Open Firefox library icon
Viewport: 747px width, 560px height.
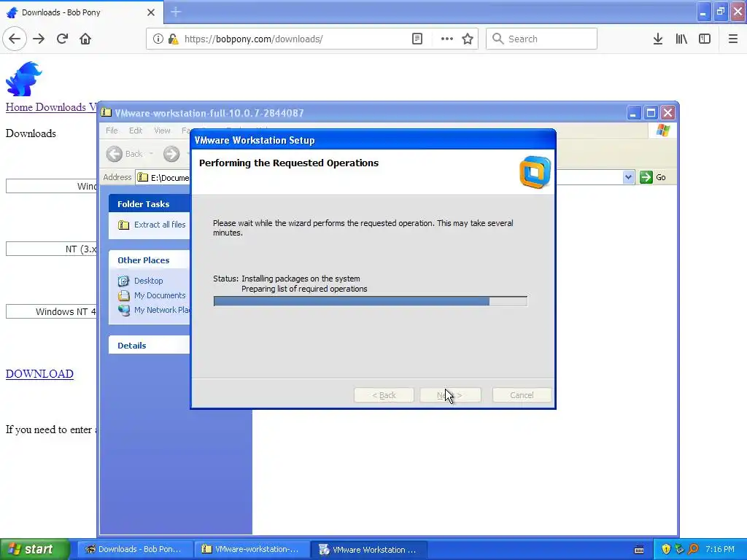tap(681, 39)
